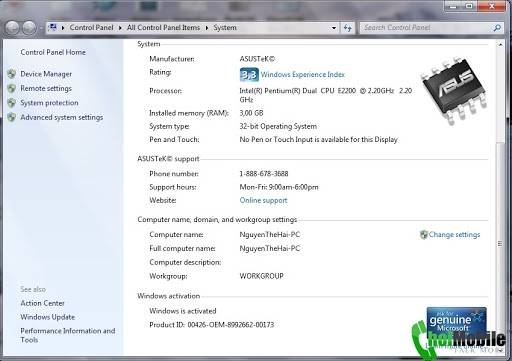Click the Back navigation arrow

pos(12,28)
